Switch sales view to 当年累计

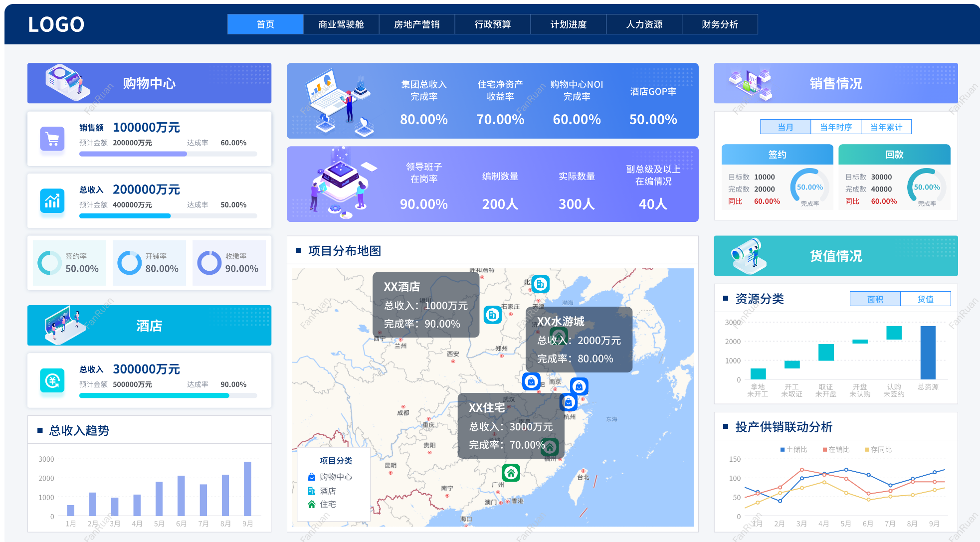pos(886,127)
